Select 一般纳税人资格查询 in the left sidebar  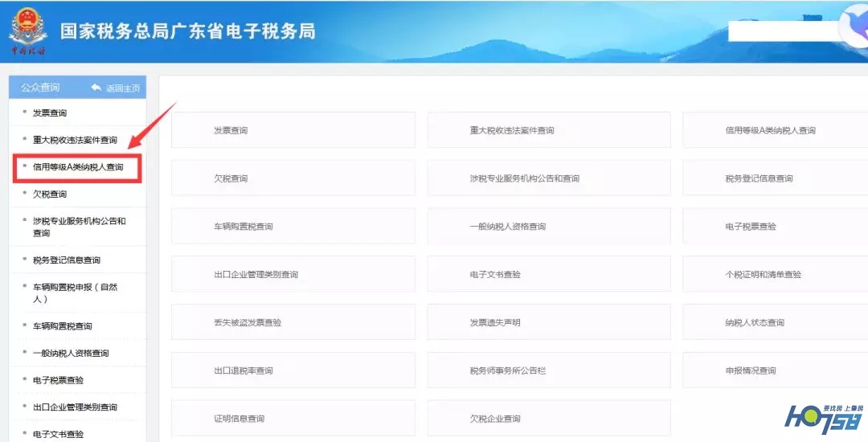tap(77, 353)
